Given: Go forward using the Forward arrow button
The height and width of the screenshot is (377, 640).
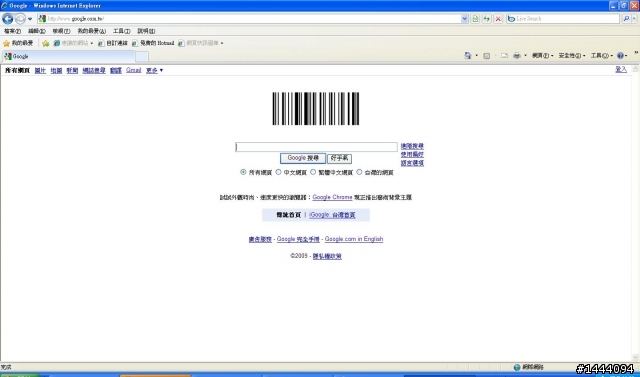Looking at the screenshot, I should click(20, 18).
